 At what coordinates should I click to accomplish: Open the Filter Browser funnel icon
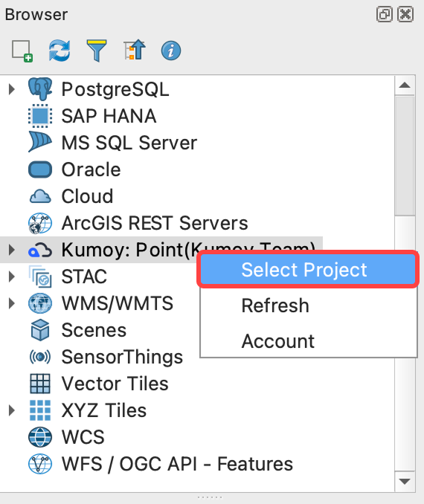97,51
